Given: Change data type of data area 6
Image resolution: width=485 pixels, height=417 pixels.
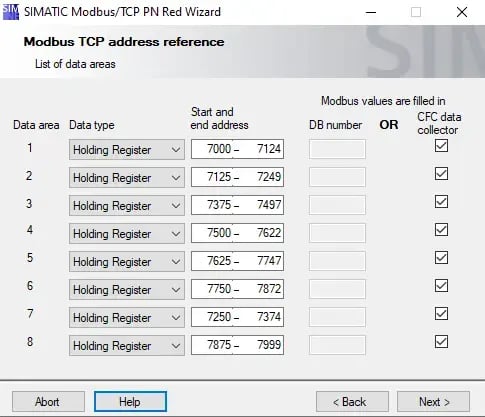Looking at the screenshot, I should click(127, 290).
